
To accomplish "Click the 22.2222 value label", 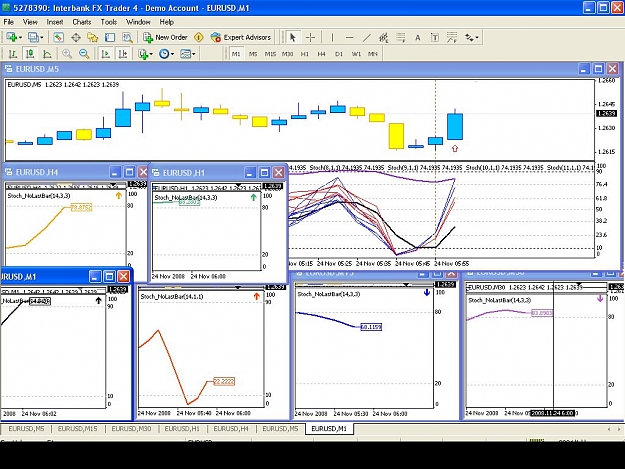I will point(224,381).
